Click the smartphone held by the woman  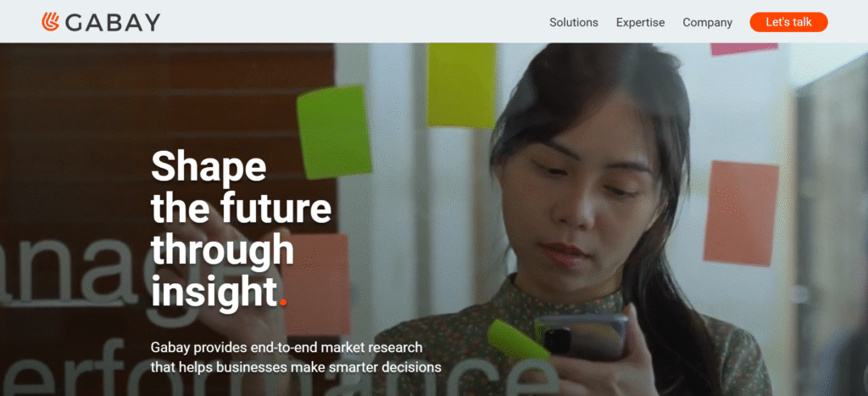pyautogui.click(x=581, y=337)
